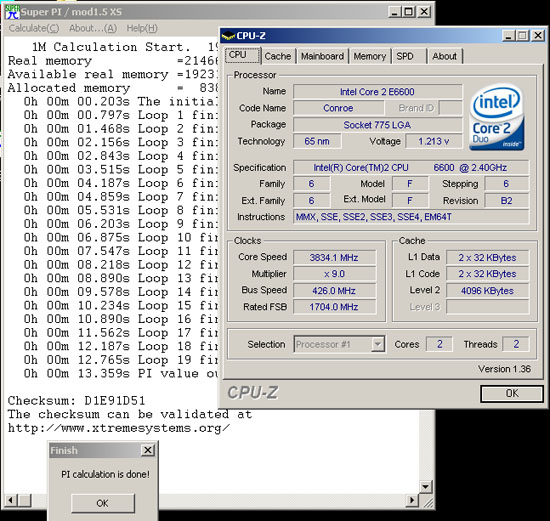
Task: Open the About...(A) menu
Action: (x=93, y=28)
